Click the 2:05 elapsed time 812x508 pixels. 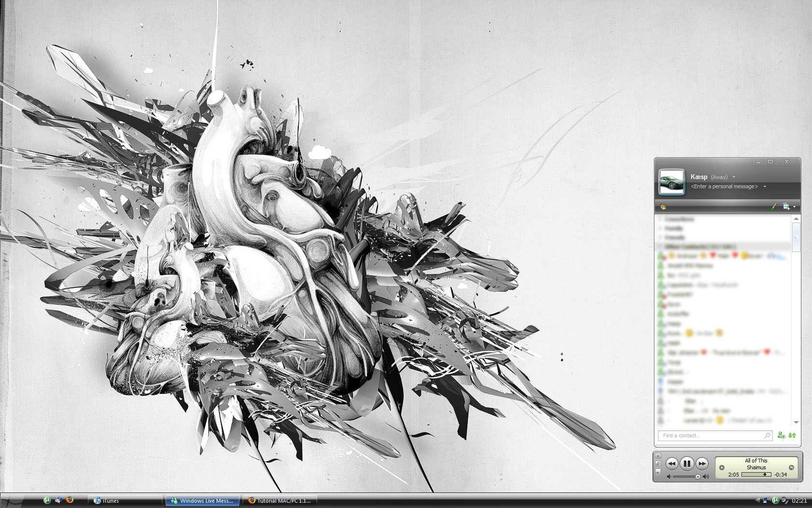tap(733, 475)
